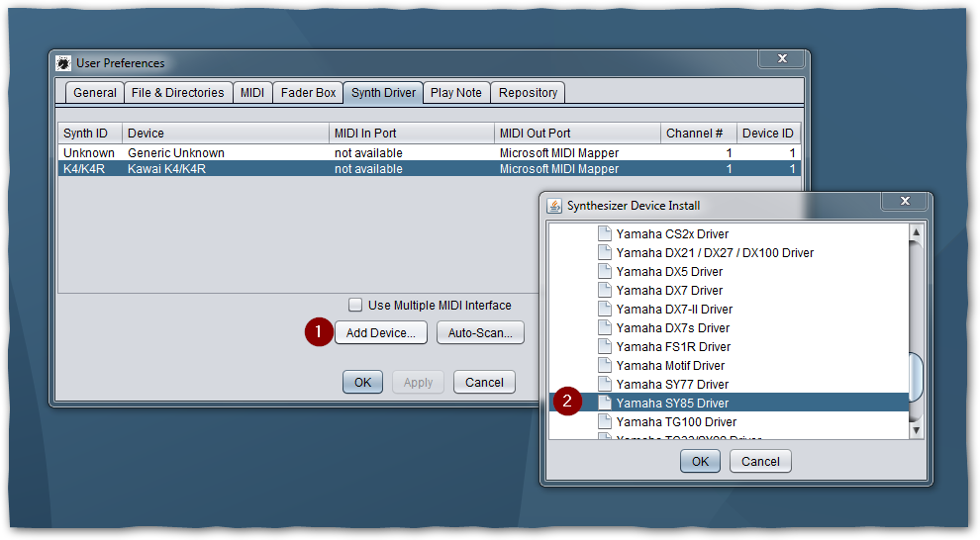Choose Yamaha DX7 Driver
The width and height of the screenshot is (980, 540).
click(x=669, y=291)
